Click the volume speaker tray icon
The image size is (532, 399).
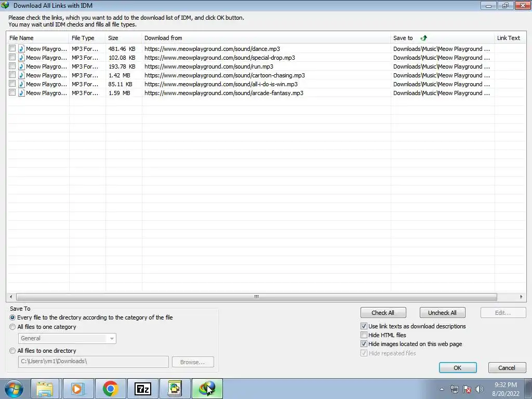(x=479, y=389)
